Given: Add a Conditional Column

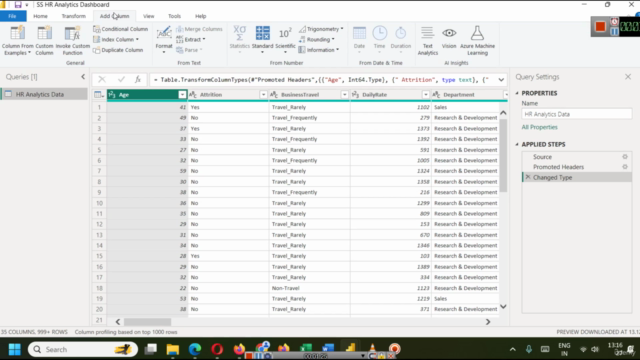Looking at the screenshot, I should pos(120,29).
